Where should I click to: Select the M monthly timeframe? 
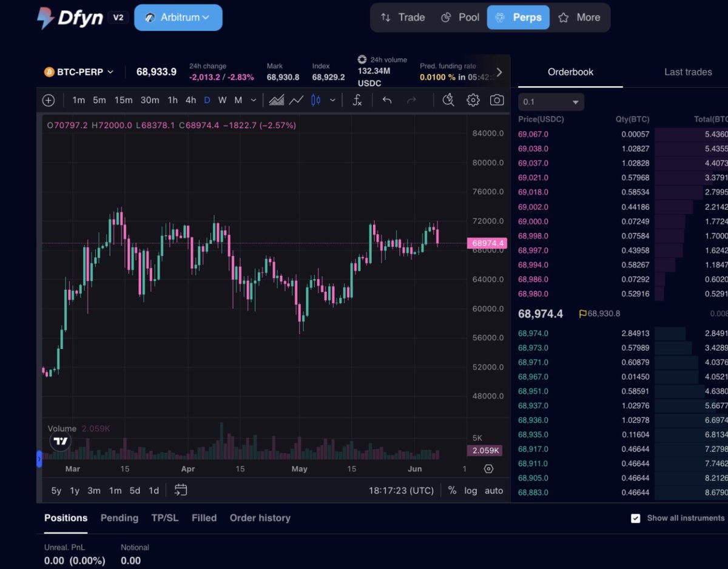tap(238, 101)
